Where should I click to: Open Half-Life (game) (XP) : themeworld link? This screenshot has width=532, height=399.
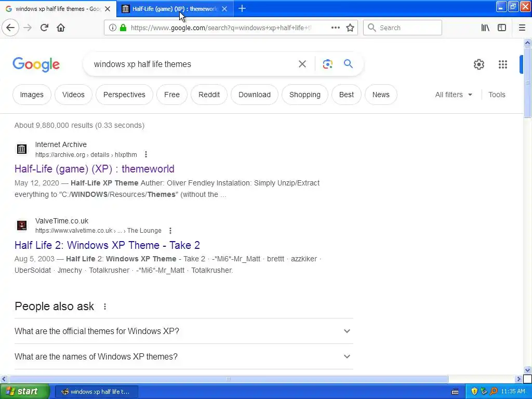coord(95,169)
